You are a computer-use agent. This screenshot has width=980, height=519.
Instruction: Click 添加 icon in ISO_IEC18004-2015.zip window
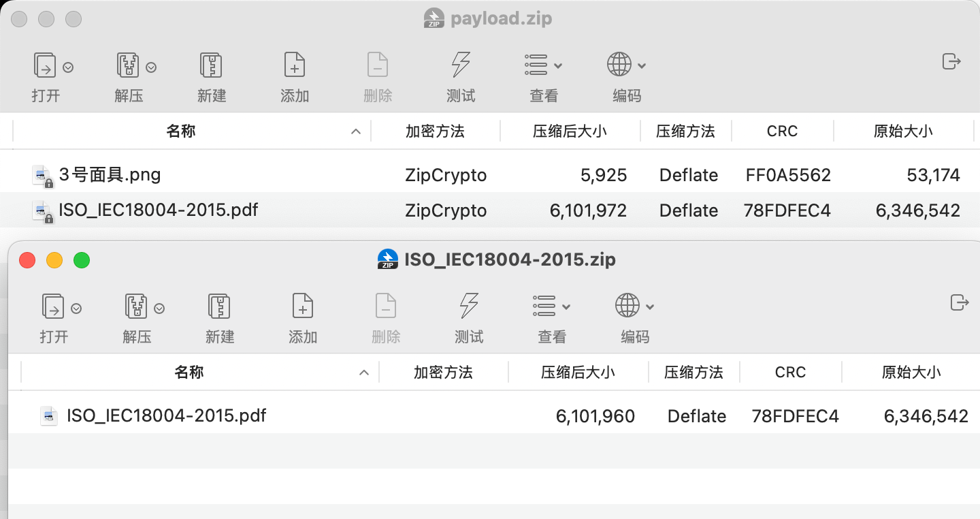(302, 306)
